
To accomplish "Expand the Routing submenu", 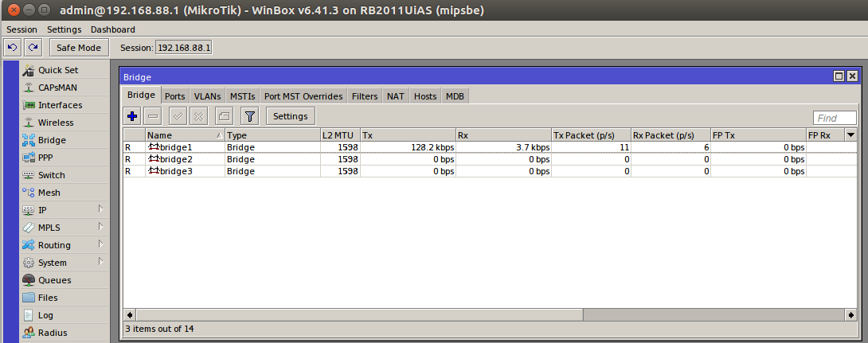I will (x=64, y=245).
